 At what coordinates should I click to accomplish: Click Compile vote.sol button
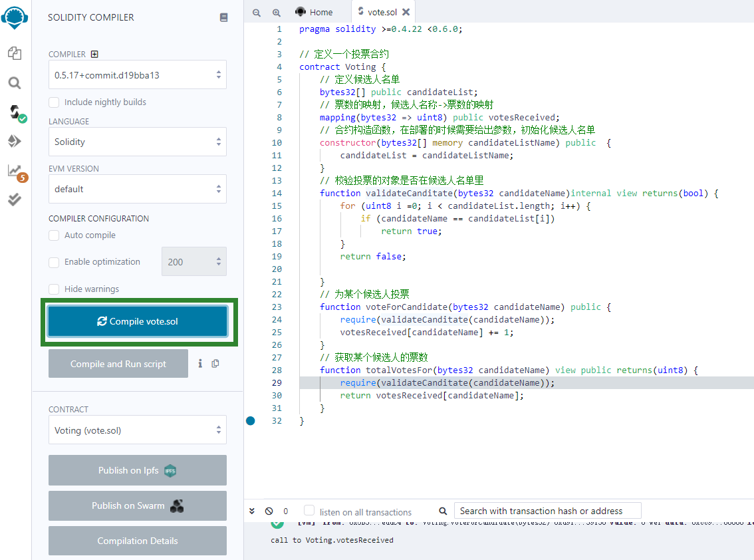pyautogui.click(x=138, y=321)
